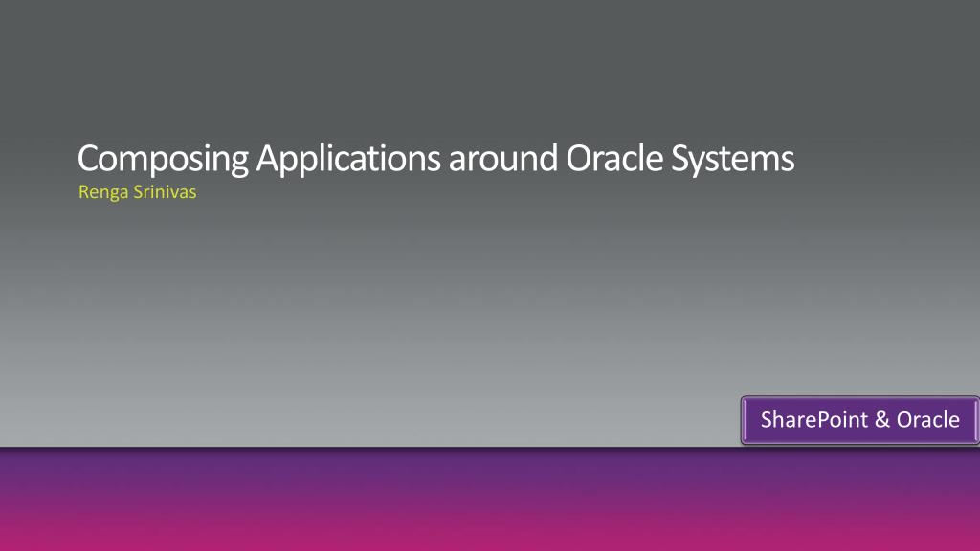This screenshot has width=980, height=551.
Task: Click the presenter name "Renga Srinivas"
Action: pos(138,192)
